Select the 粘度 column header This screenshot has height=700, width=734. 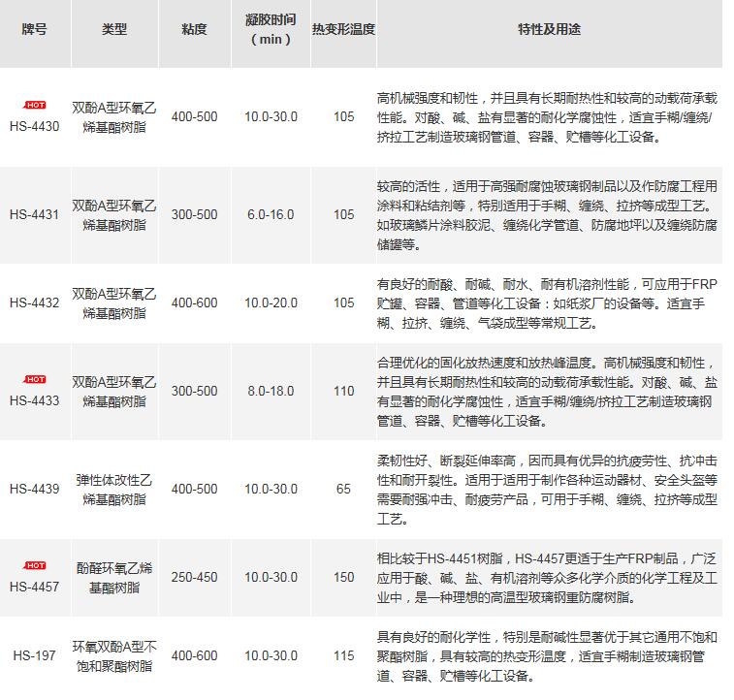click(x=194, y=29)
